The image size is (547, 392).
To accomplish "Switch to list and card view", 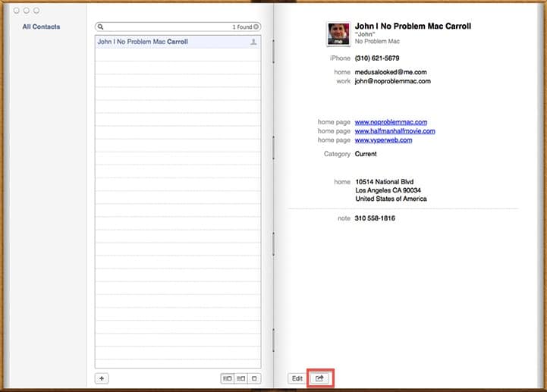I will pos(240,378).
